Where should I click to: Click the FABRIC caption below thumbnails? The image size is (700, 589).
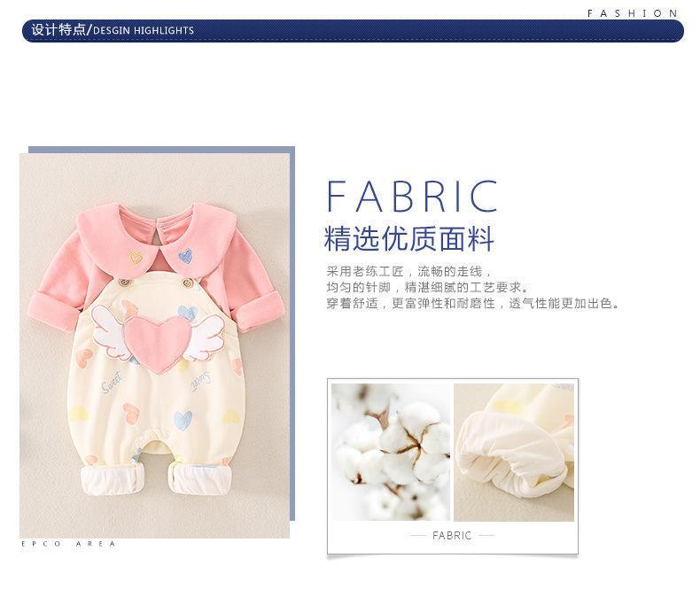452,536
